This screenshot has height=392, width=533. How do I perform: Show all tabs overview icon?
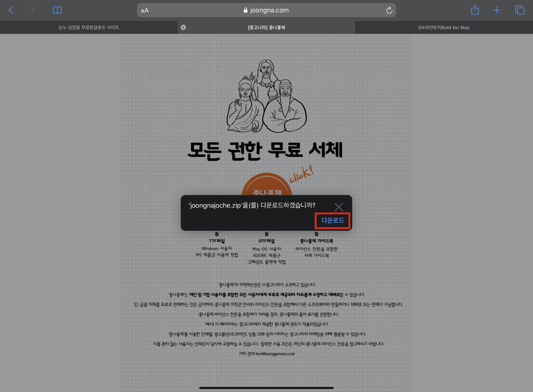point(519,10)
